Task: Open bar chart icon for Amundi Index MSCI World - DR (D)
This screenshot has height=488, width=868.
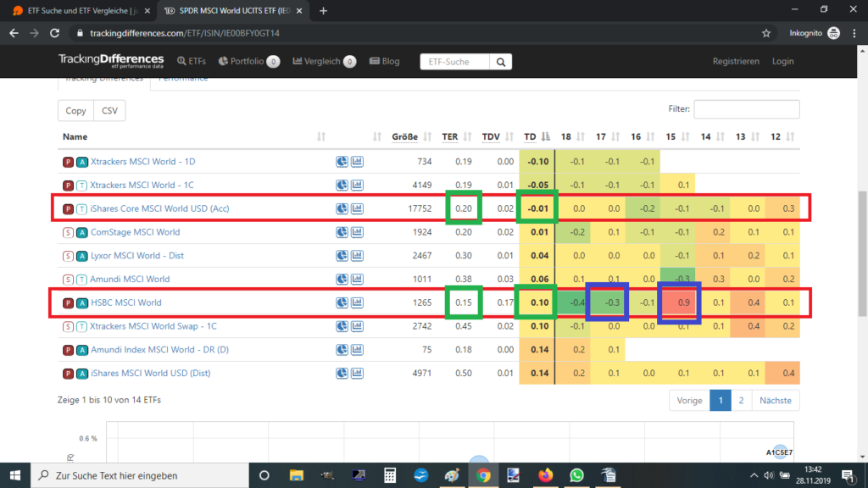Action: click(x=357, y=350)
